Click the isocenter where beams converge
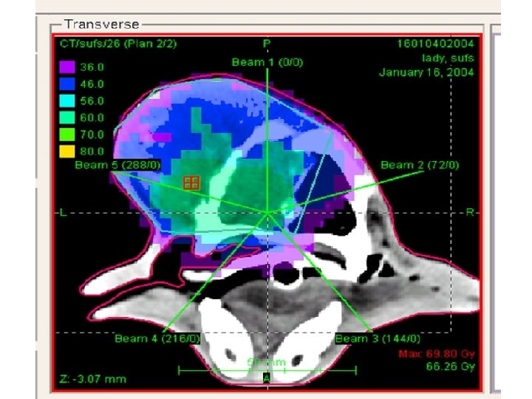This screenshot has height=399, width=532. 267,213
